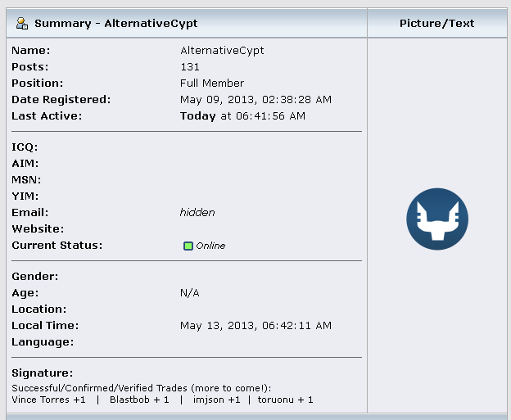Click the Signature label
The width and height of the screenshot is (511, 420).
(43, 373)
